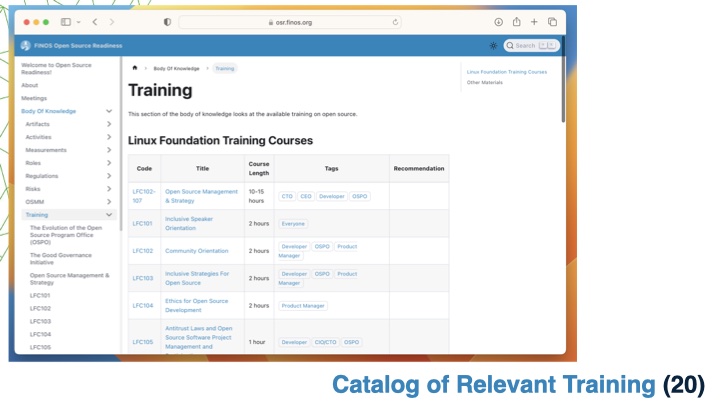
Task: Click the privacy shield icon in Safari
Action: [167, 22]
